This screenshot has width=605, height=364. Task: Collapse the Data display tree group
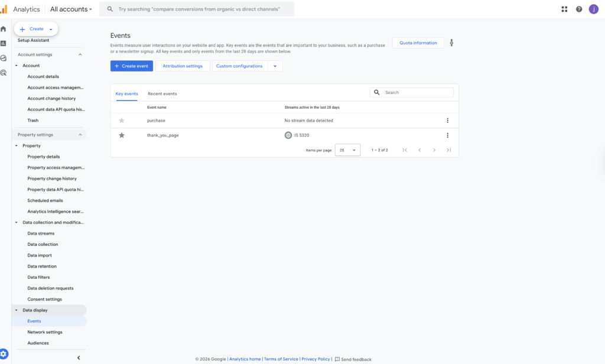coord(17,310)
